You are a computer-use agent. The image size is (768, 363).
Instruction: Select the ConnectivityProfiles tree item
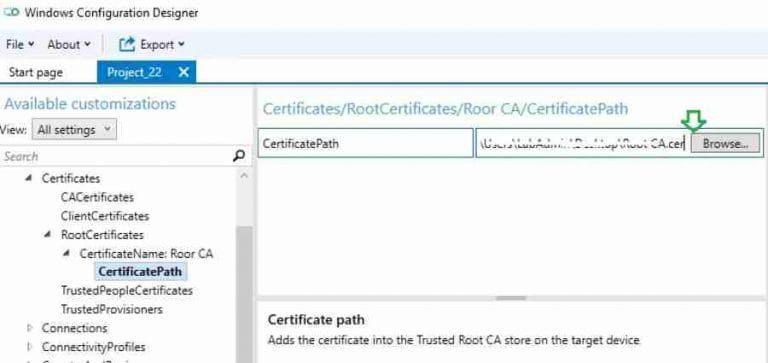click(x=93, y=347)
